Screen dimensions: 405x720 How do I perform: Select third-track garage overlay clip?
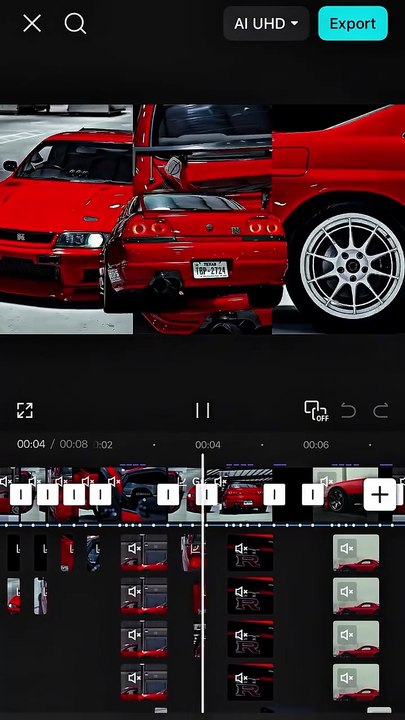point(144,639)
